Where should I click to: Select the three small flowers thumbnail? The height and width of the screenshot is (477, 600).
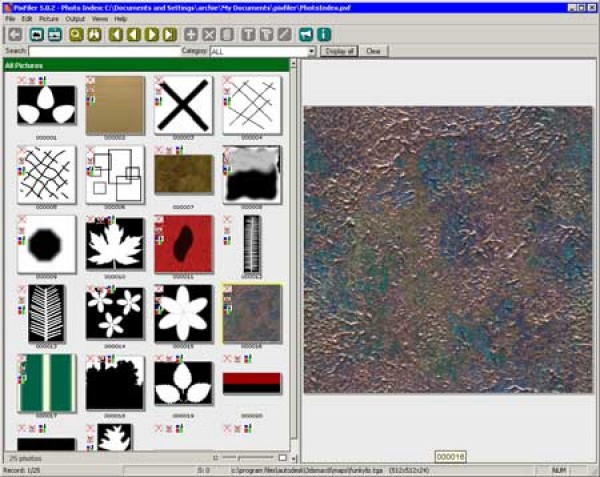(x=115, y=313)
